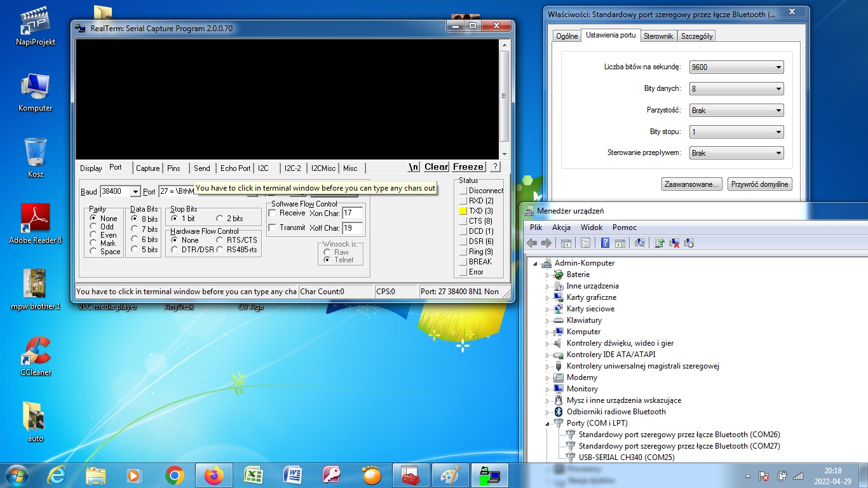Select 2 bits stop bits option
The width and height of the screenshot is (868, 488).
[x=220, y=218]
